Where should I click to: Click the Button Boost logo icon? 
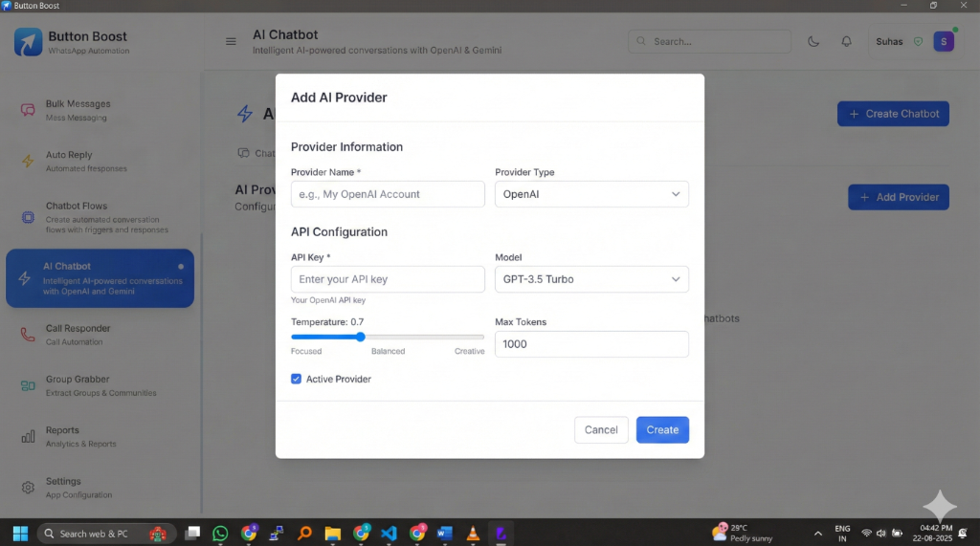[x=28, y=42]
